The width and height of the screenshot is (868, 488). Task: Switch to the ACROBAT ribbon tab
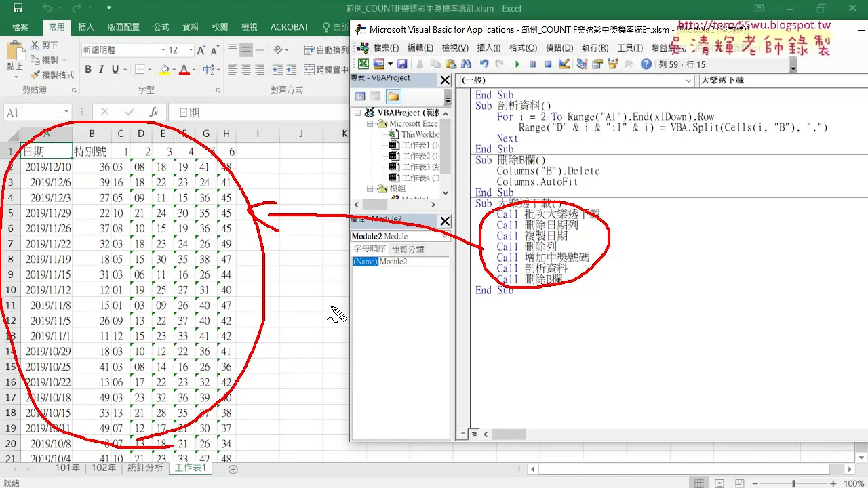pyautogui.click(x=290, y=27)
